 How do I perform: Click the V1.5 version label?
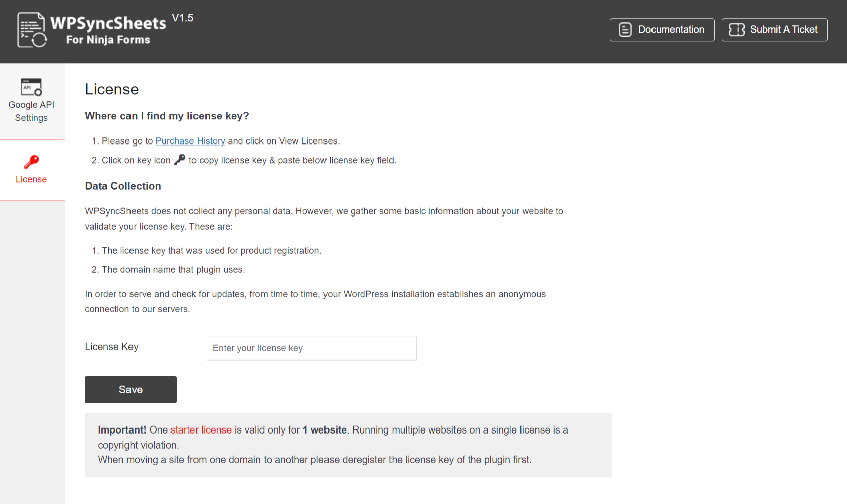tap(182, 18)
